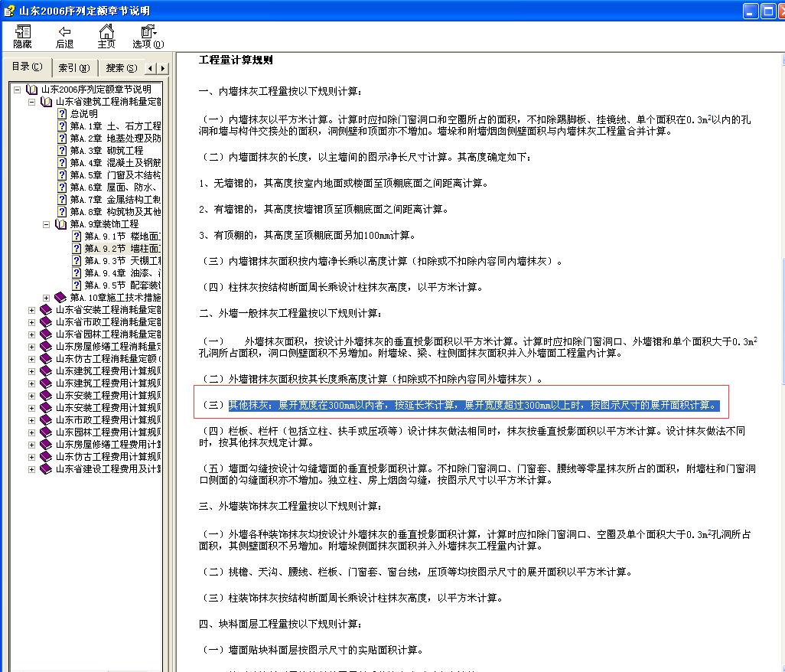
Task: Switch to the 索引 tab
Action: click(74, 67)
